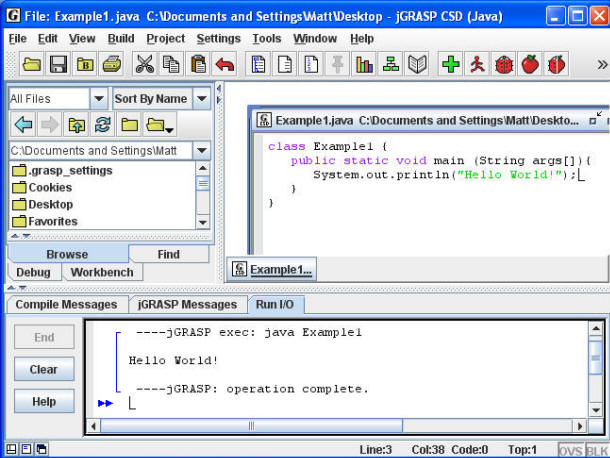Click the Example1 window taskbar button
610x458 pixels.
point(272,269)
